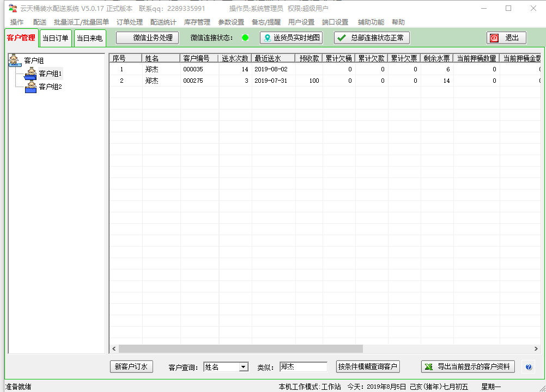Sort by 序号 column header
This screenshot has height=392, width=546.
pos(126,58)
